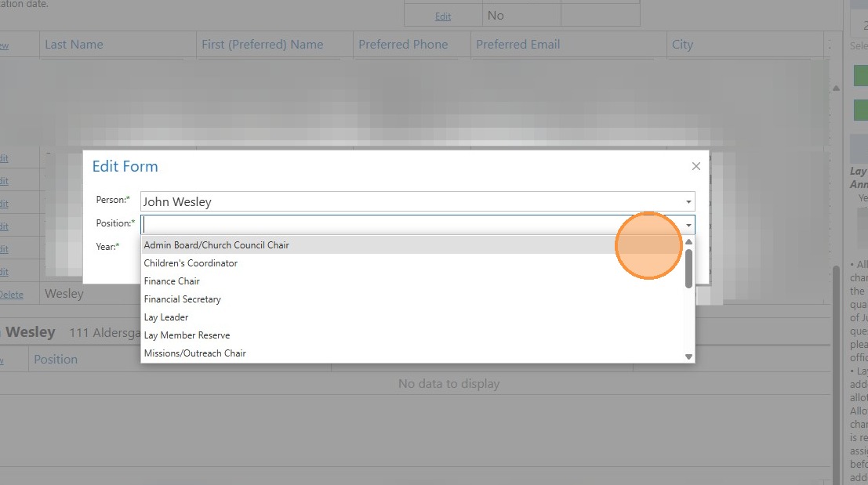This screenshot has width=868, height=485.
Task: Click the Delete link for Wesley row
Action: (x=11, y=295)
